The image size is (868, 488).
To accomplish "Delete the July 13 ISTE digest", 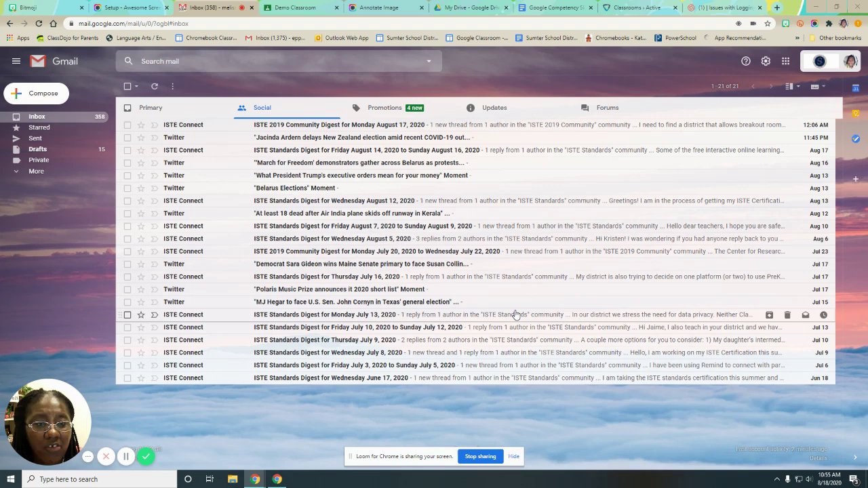I will point(787,314).
